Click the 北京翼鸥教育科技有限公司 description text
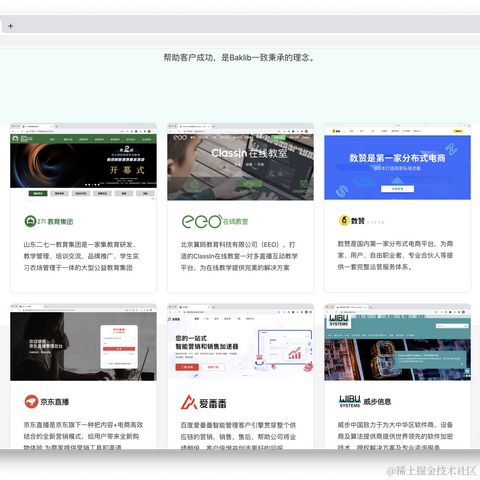480x480 pixels. 239,256
